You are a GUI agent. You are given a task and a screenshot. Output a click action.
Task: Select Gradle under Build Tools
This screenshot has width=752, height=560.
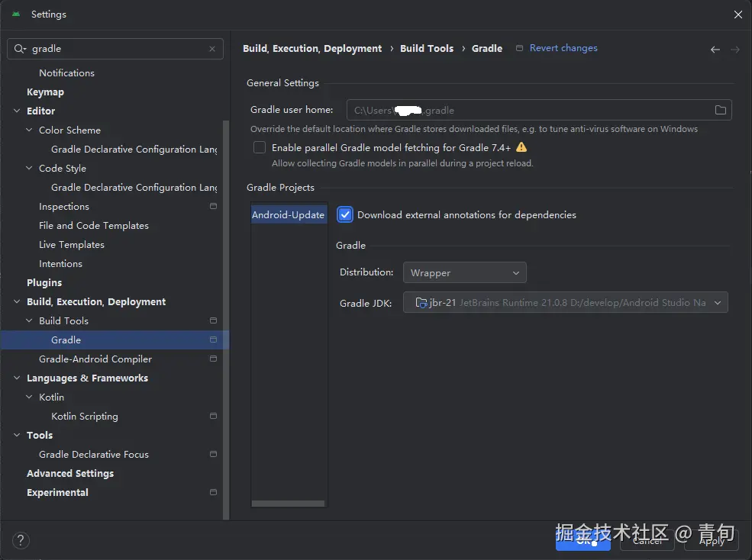[115, 340]
